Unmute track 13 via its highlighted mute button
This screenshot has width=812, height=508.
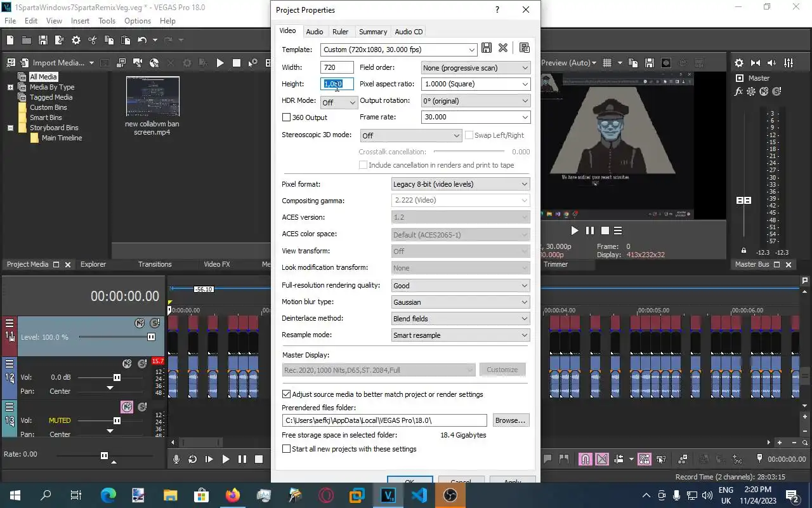coord(127,407)
